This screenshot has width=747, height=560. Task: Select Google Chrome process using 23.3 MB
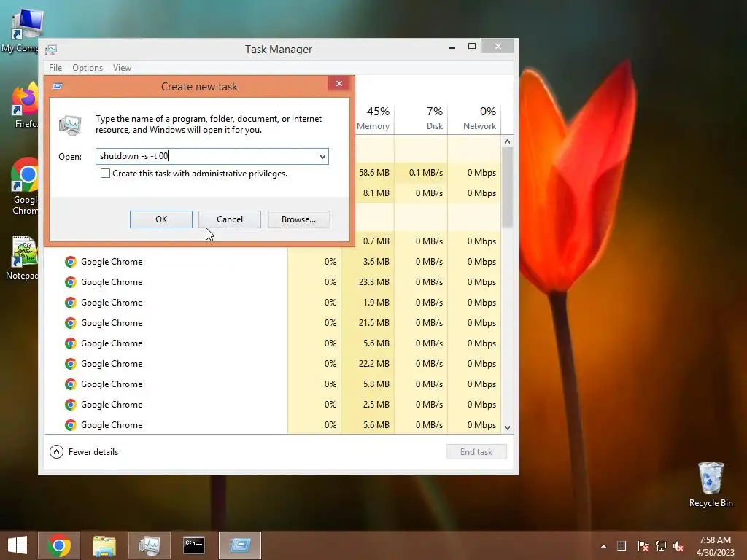273,282
